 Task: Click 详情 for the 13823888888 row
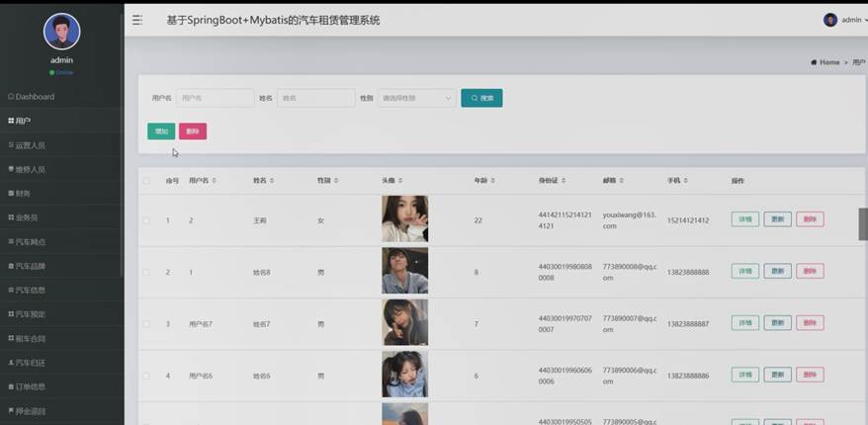point(745,271)
